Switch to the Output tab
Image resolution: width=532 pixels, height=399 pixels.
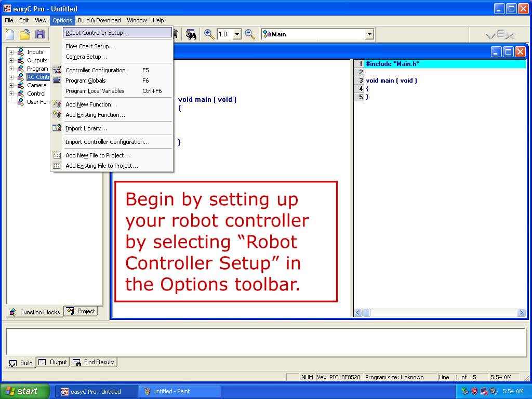pyautogui.click(x=52, y=362)
